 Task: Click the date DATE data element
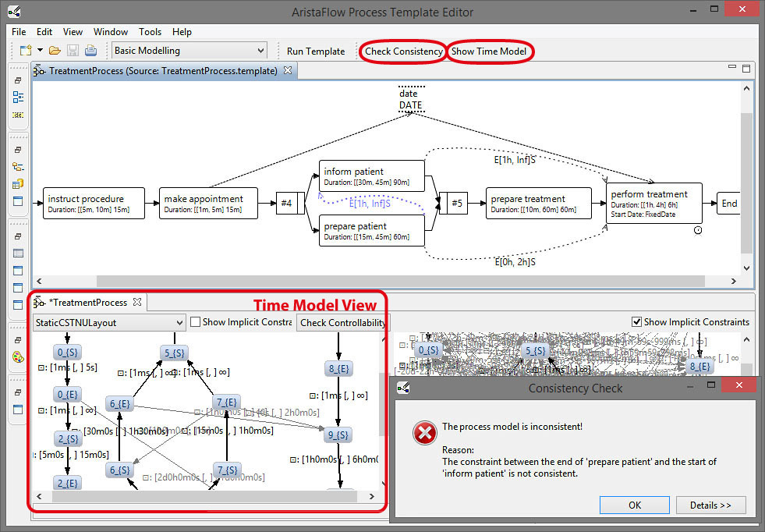(411, 99)
